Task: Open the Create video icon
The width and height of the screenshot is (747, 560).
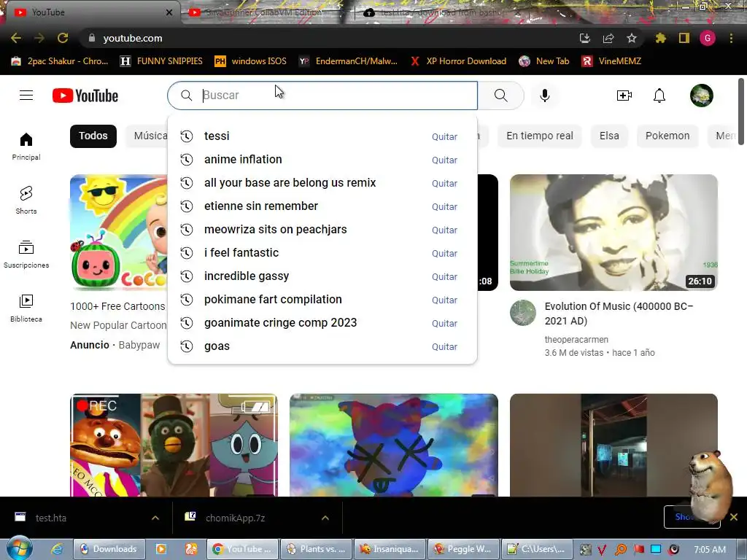Action: click(624, 96)
